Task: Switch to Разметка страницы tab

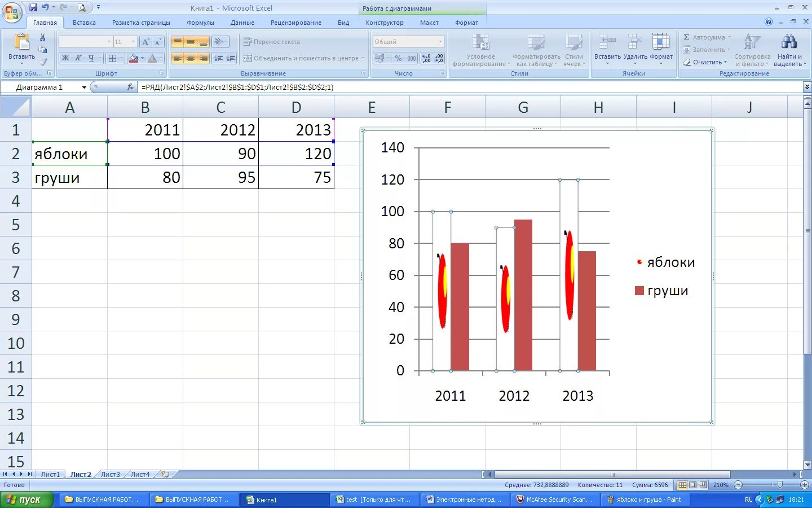Action: [141, 23]
